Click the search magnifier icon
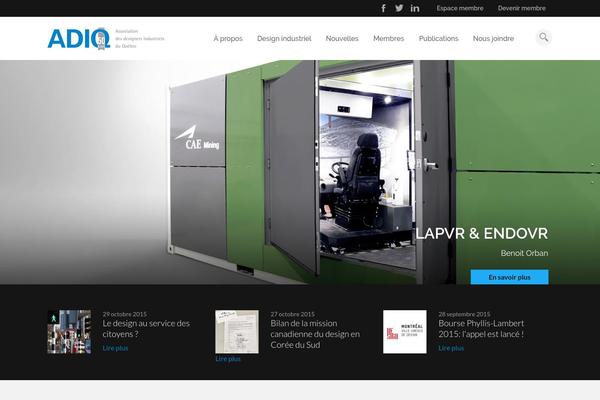 543,38
